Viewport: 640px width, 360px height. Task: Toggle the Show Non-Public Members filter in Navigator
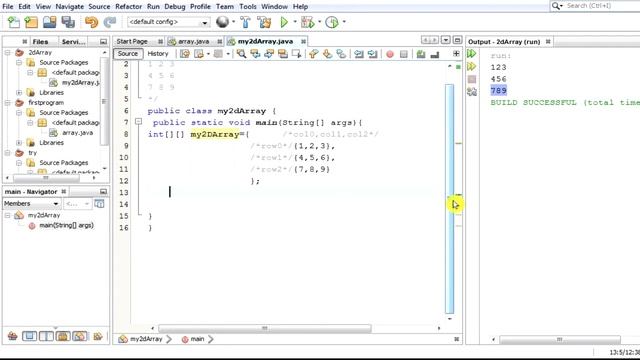tap(63, 336)
